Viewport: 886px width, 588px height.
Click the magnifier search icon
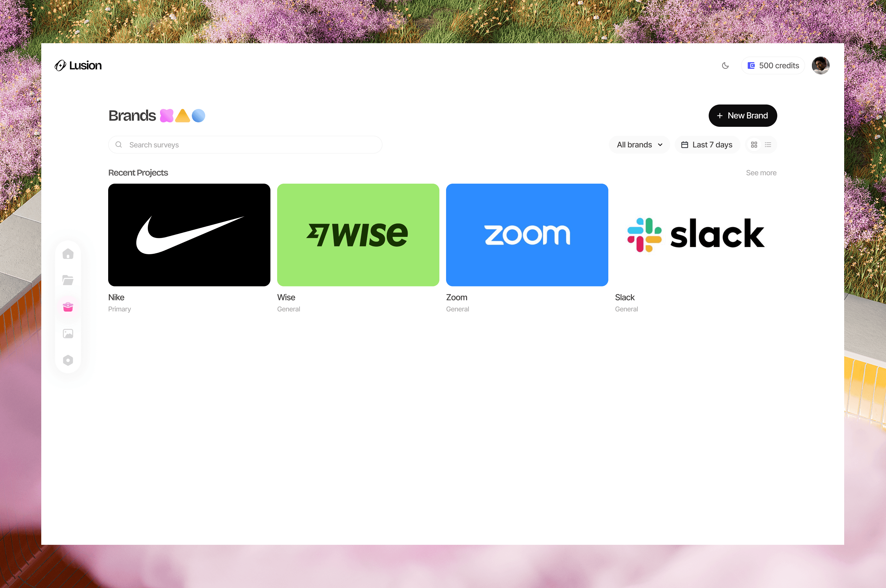(x=118, y=145)
